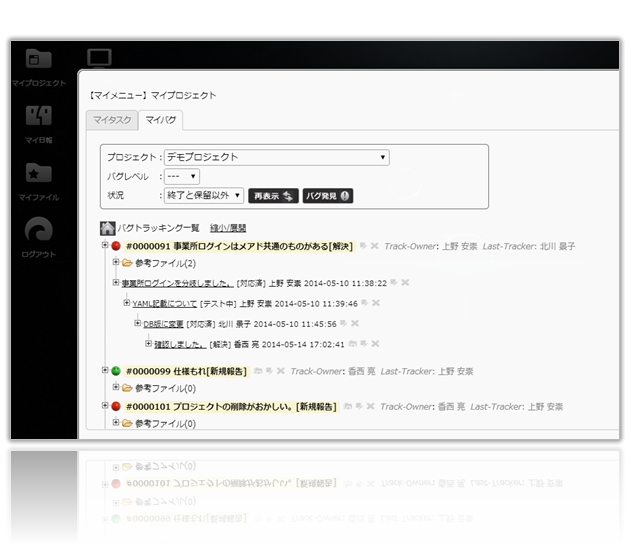This screenshot has width=630, height=550.
Task: Open the マイファイル star folder icon
Action: click(39, 173)
